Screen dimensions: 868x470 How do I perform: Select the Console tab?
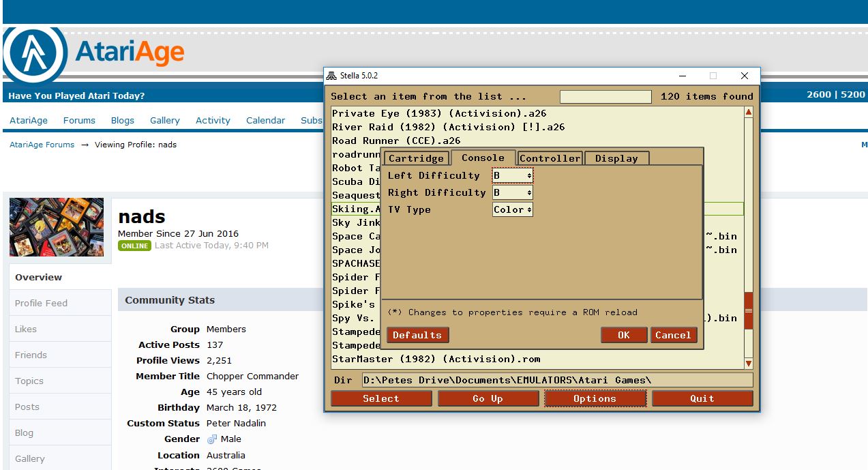click(483, 158)
